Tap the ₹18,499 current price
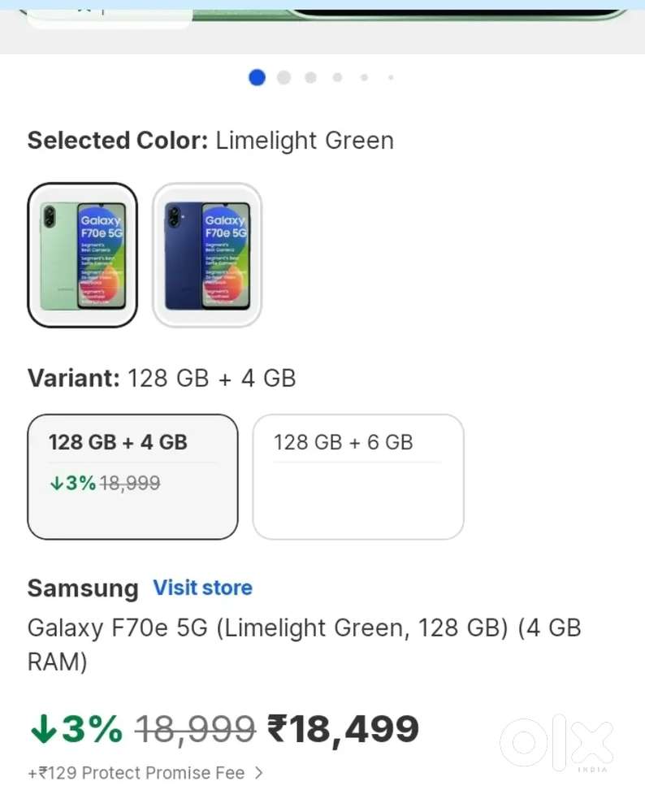 click(343, 728)
